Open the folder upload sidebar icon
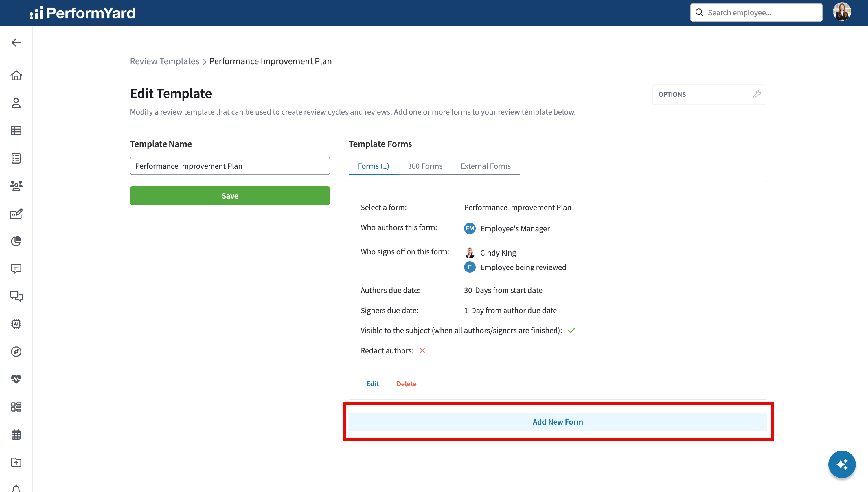The image size is (868, 492). (16, 462)
